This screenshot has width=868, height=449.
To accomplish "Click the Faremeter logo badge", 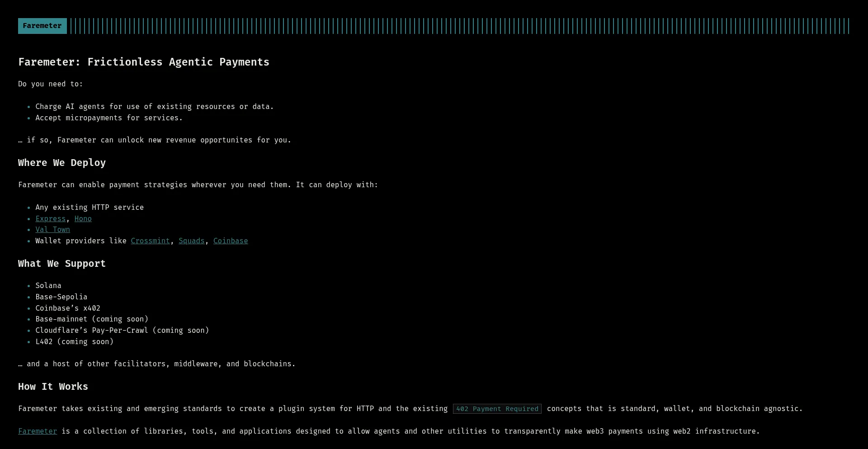I will tap(42, 26).
